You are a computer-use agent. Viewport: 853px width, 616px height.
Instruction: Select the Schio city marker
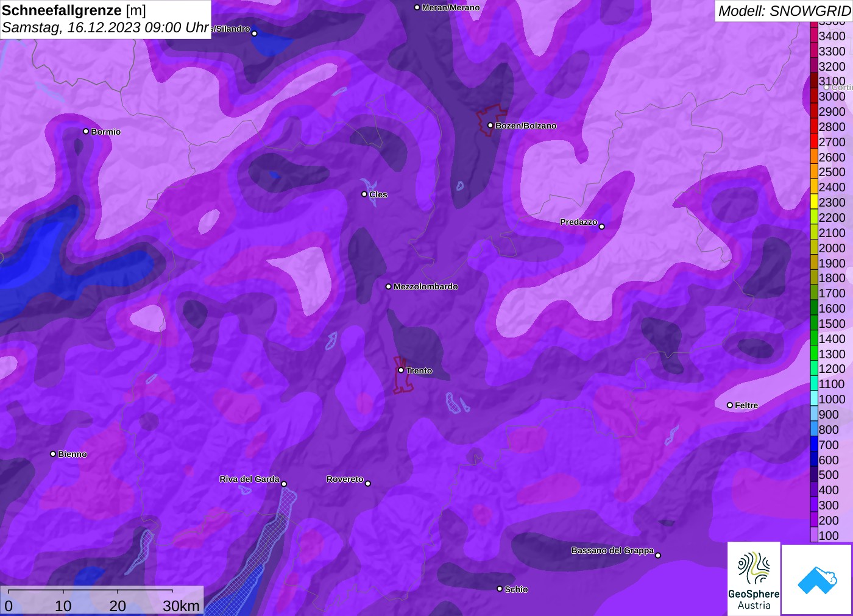point(500,589)
